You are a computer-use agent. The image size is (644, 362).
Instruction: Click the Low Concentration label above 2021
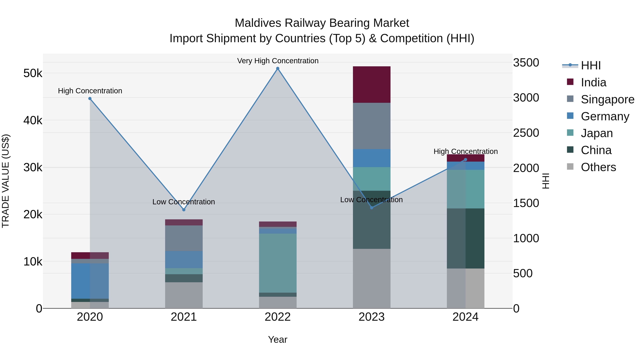(x=184, y=202)
